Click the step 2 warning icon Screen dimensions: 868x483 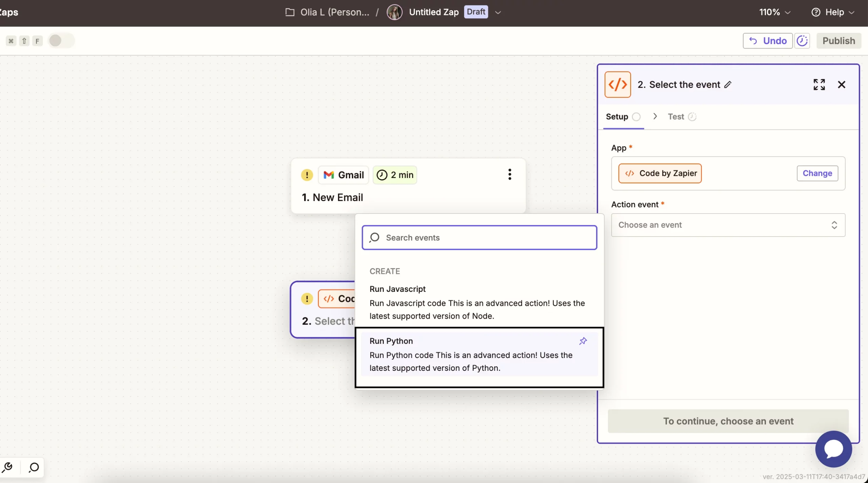[307, 299]
